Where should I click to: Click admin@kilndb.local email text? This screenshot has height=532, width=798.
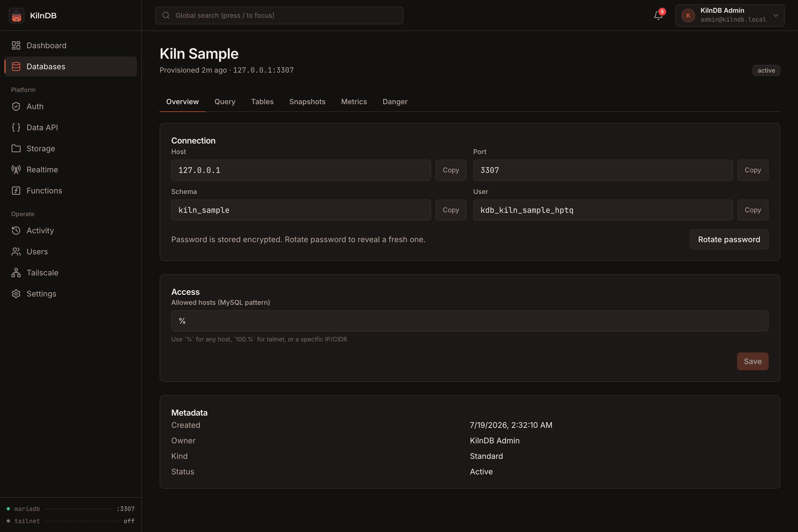coord(733,20)
